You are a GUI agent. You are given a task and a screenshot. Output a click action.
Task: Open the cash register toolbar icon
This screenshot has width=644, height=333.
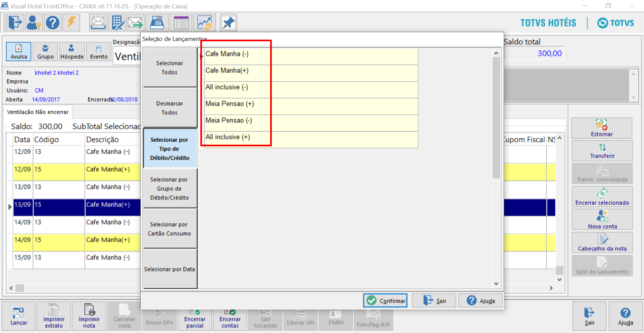[x=157, y=23]
